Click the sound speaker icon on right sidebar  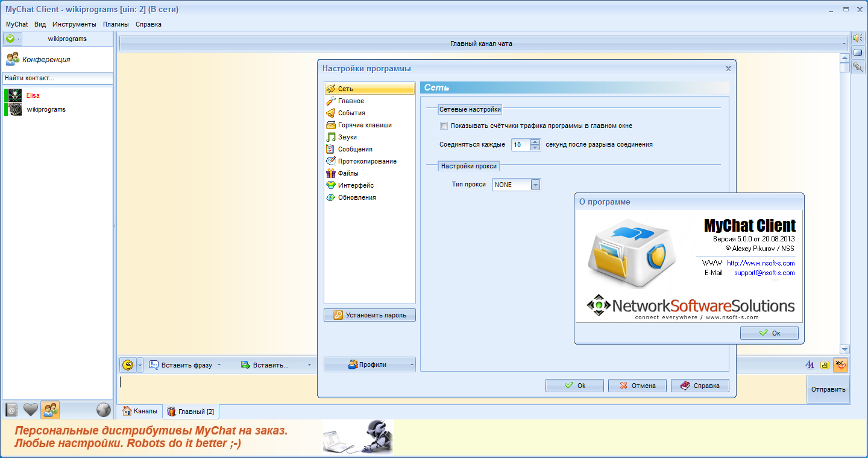click(858, 38)
